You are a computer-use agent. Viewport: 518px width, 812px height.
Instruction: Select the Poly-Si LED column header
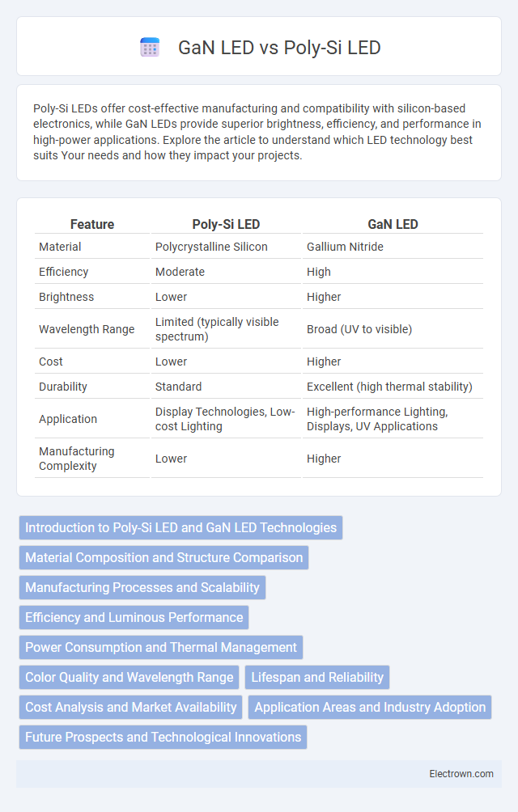(x=226, y=224)
